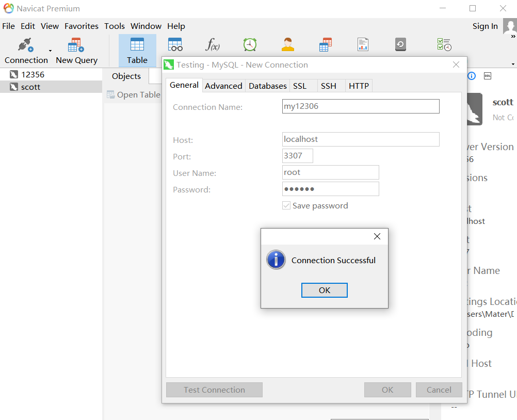Switch to the Advanced tab
The height and width of the screenshot is (420, 517).
pyautogui.click(x=223, y=86)
